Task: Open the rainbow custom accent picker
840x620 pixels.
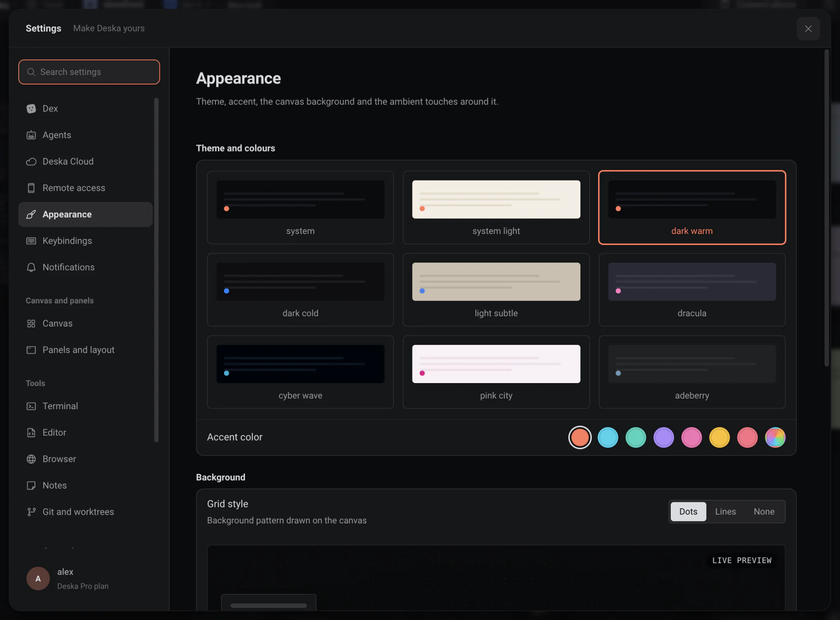Action: click(x=775, y=438)
